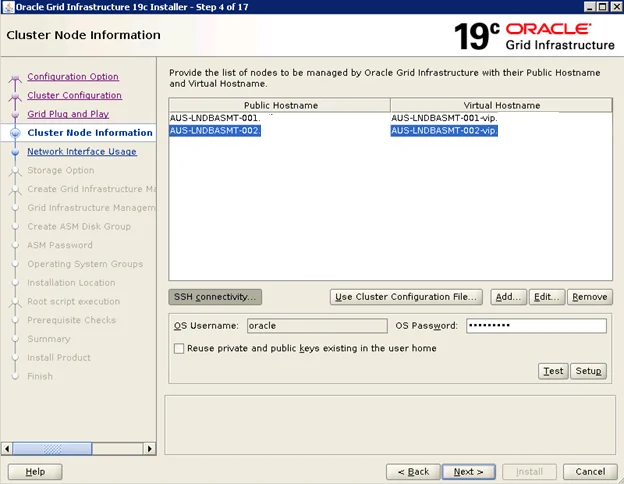Screen dimensions: 624x484
Task: Click virtual hostname AUS-LNDBASMT-001-vip cell
Action: point(444,118)
